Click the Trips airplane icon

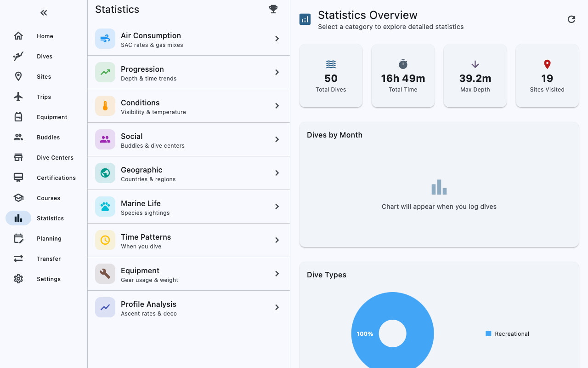(18, 97)
